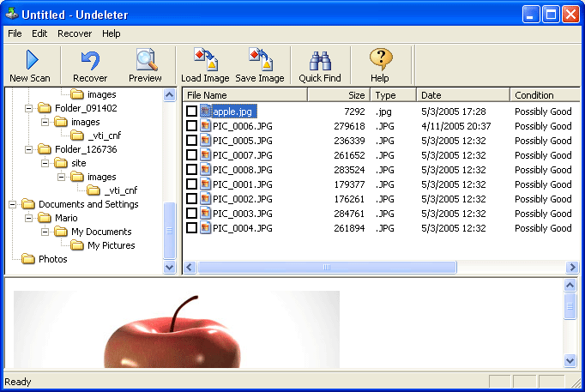
Task: Click the file list horizontal scrollbar thumb
Action: coord(326,267)
